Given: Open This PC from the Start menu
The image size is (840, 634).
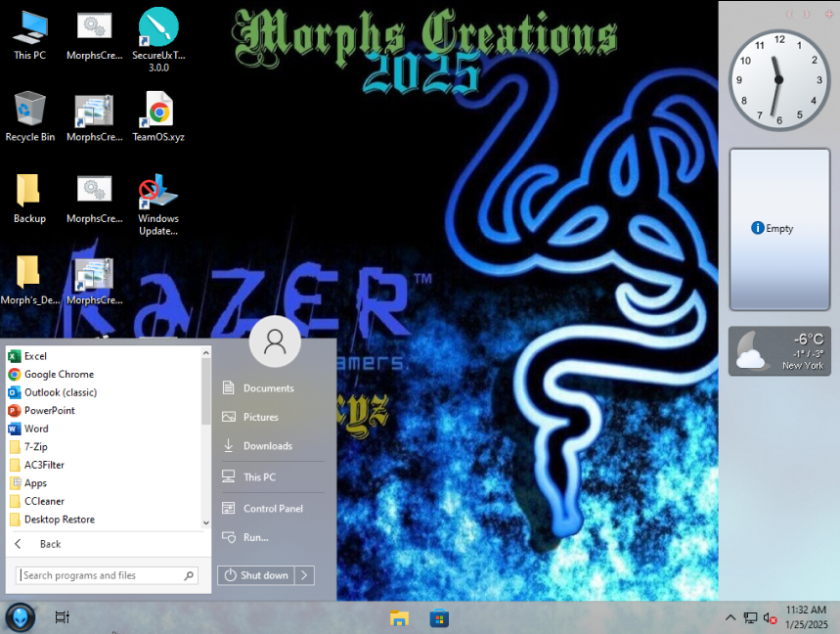Looking at the screenshot, I should 273,477.
